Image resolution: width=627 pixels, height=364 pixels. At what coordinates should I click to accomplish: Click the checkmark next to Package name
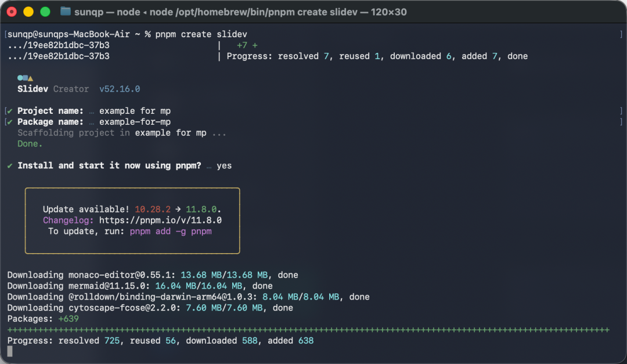tap(10, 122)
